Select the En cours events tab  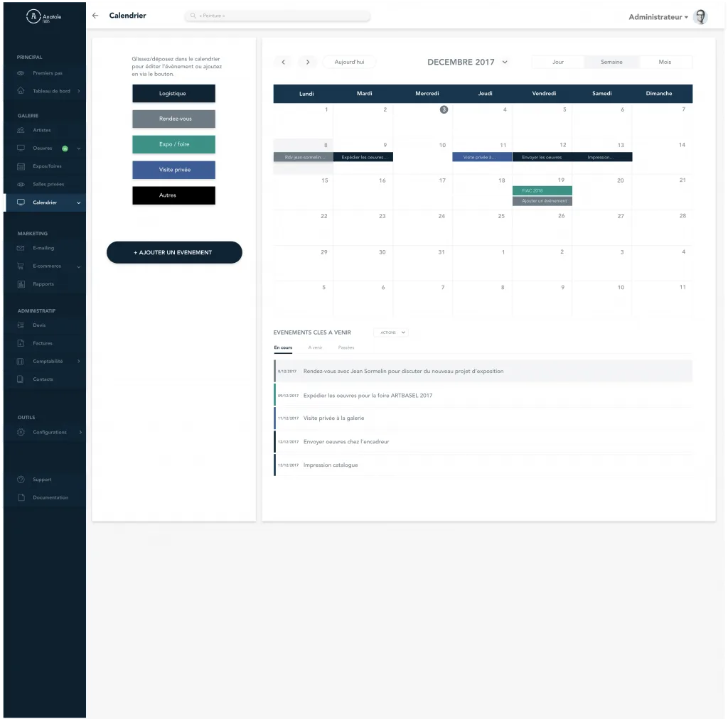click(283, 348)
